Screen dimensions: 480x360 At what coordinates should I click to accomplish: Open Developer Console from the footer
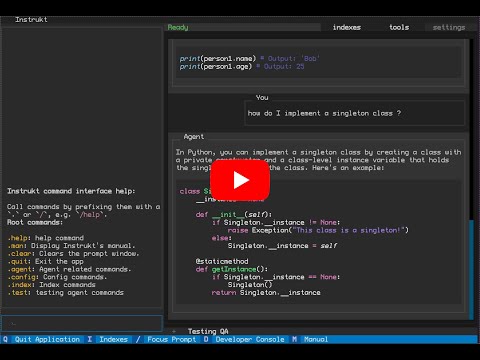[250, 339]
